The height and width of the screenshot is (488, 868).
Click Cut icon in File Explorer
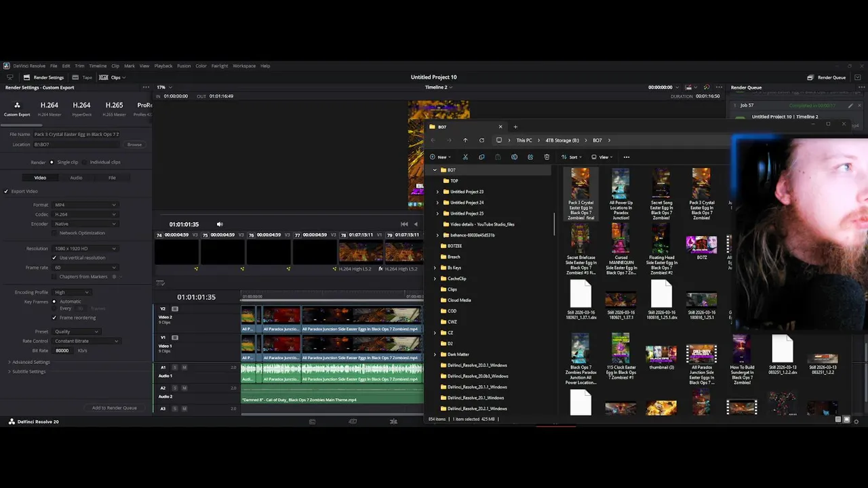[x=465, y=157]
